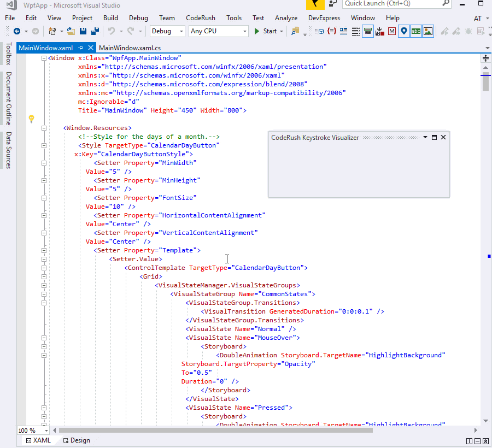The height and width of the screenshot is (448, 492).
Task: Toggle horizontal split view at bottom right
Action: coord(477,441)
